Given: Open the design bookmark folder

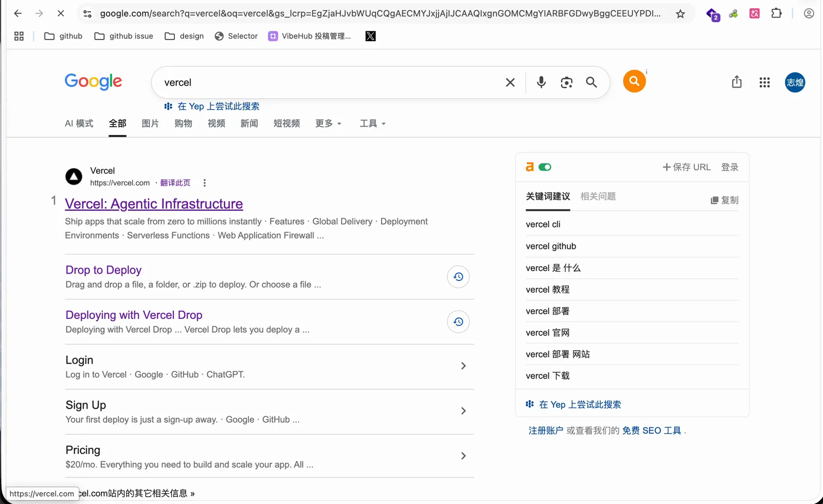Looking at the screenshot, I should [184, 36].
